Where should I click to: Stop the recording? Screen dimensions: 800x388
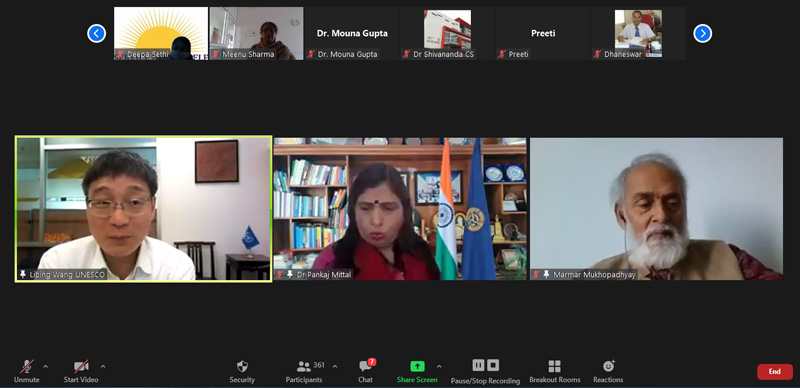(492, 365)
